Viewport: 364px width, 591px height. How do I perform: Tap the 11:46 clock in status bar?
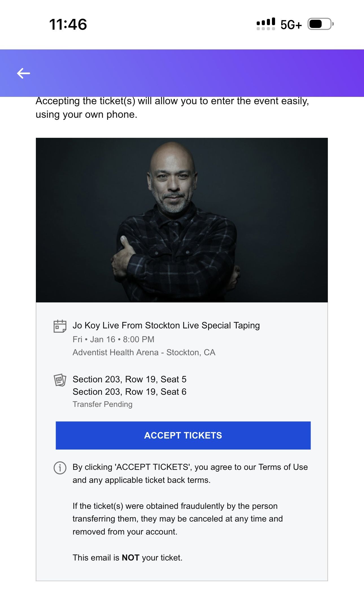(x=68, y=24)
